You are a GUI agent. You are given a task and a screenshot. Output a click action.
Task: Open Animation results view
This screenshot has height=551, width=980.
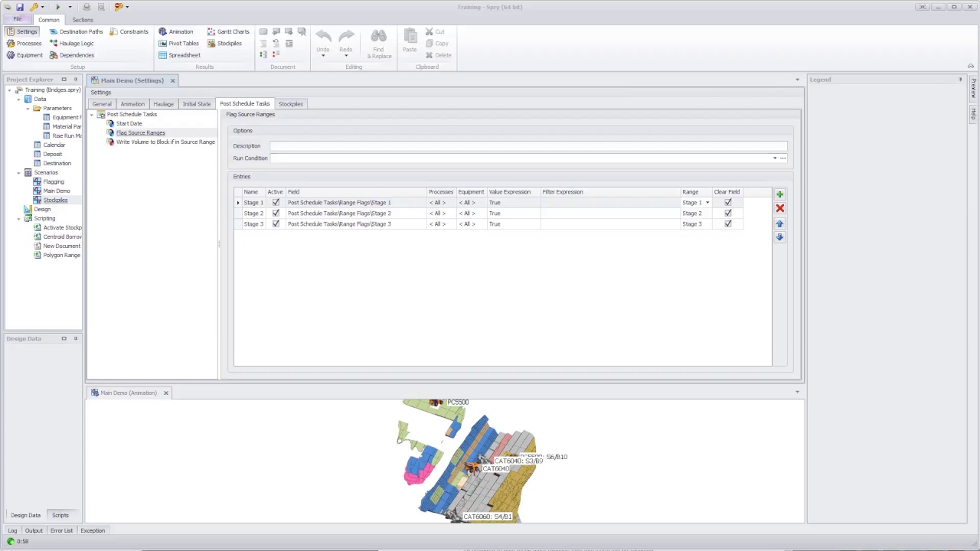pos(176,31)
